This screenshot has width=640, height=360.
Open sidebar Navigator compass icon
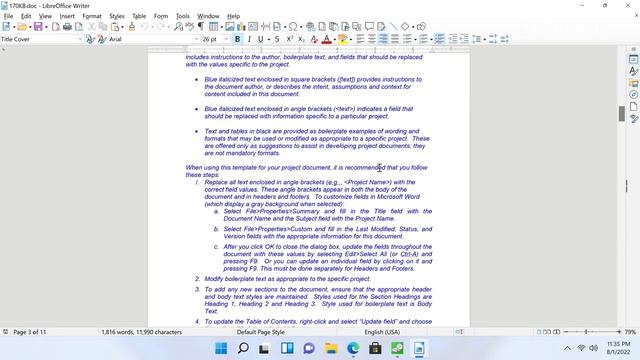(633, 95)
